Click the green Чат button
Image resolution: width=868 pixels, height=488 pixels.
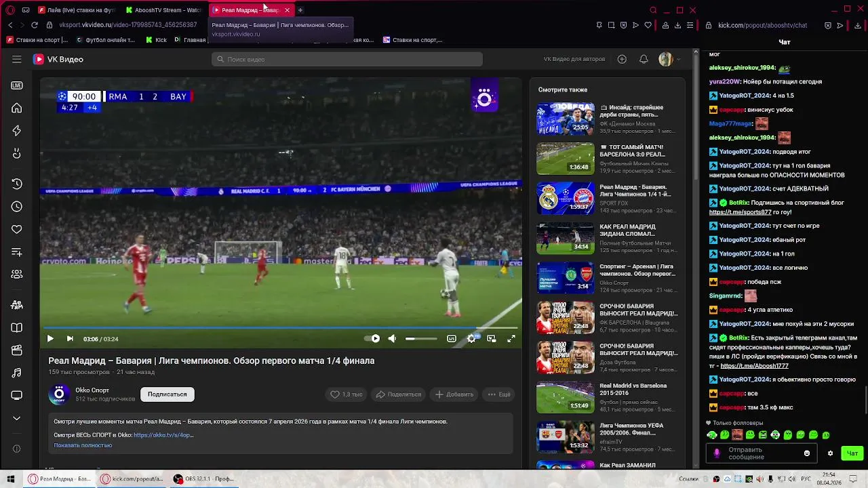coord(852,453)
